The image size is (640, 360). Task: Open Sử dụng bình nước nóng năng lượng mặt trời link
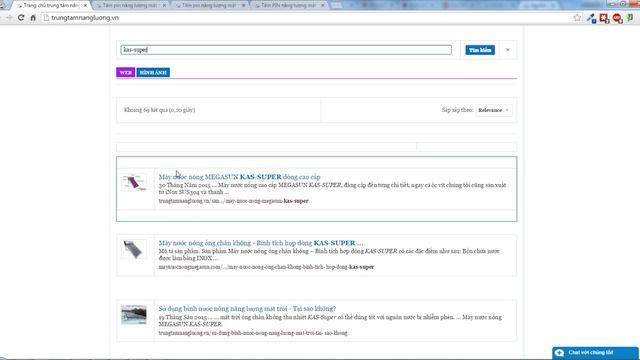point(247,309)
